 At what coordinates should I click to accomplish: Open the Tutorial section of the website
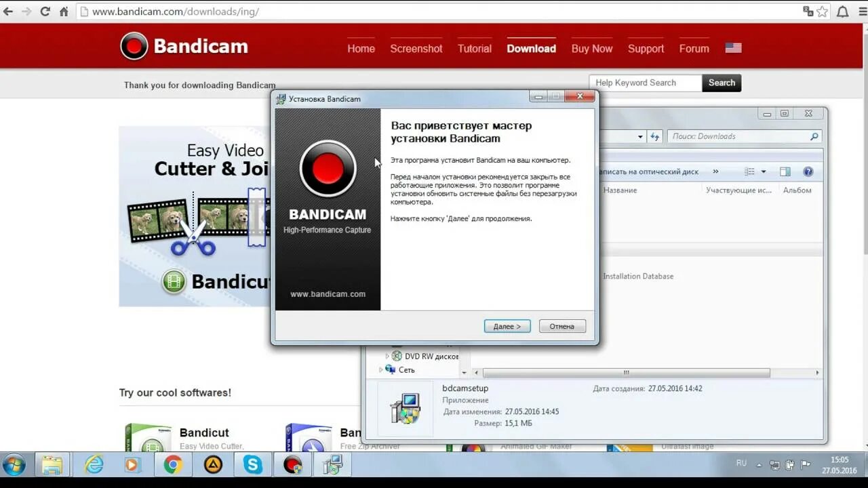point(474,48)
